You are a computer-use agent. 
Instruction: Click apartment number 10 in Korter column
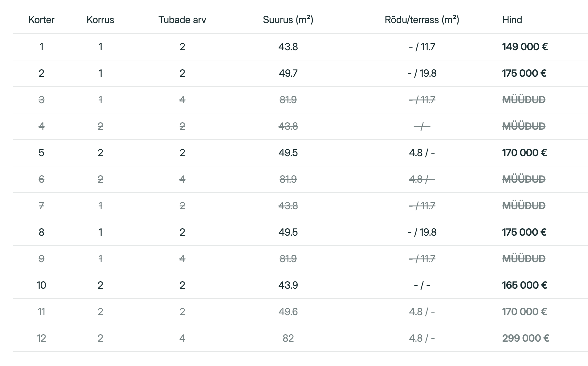(41, 285)
